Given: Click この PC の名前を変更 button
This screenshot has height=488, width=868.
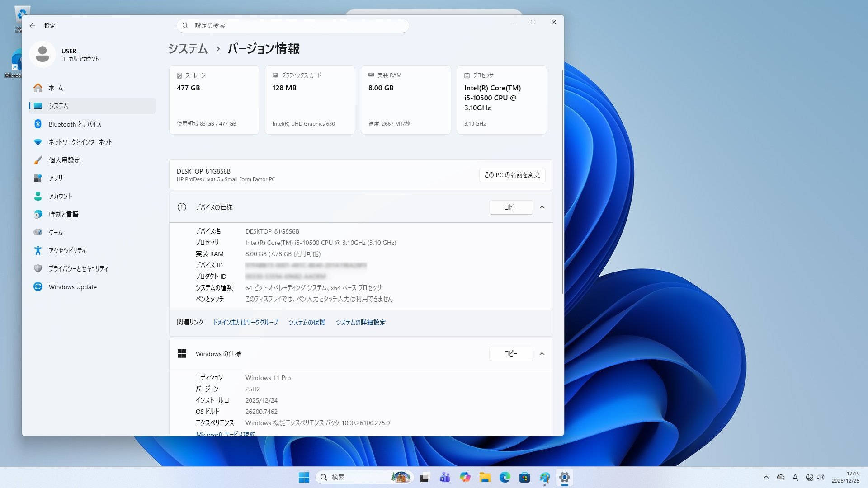Looking at the screenshot, I should pos(512,175).
